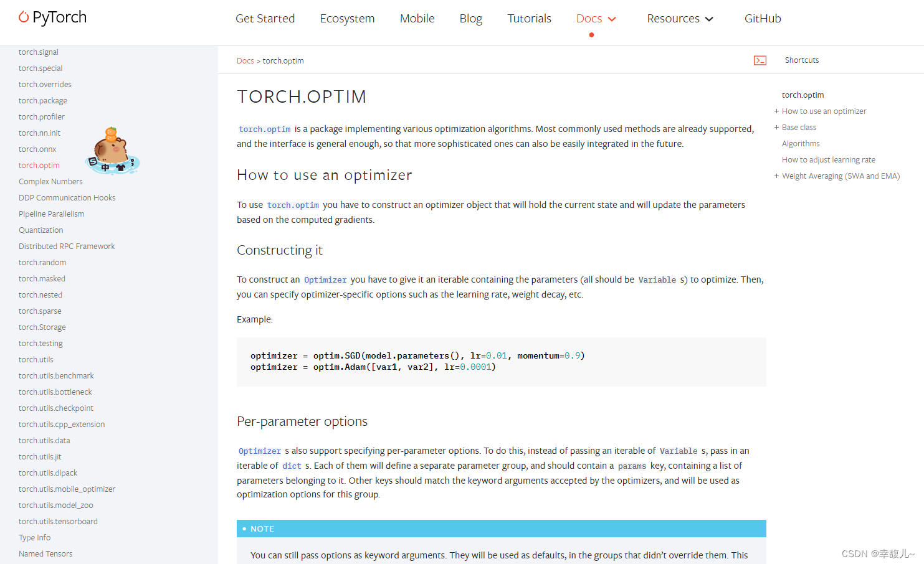The image size is (924, 564).
Task: Open torch.testing in sidebar
Action: 40,344
